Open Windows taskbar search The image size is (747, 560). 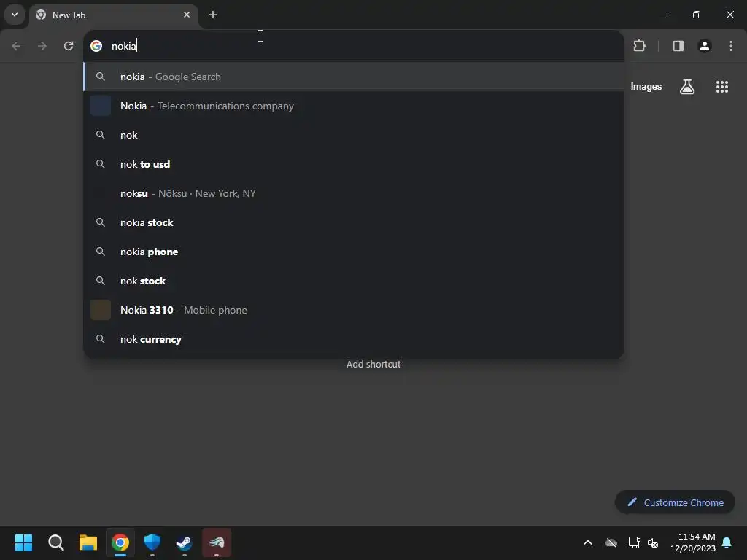(x=55, y=542)
